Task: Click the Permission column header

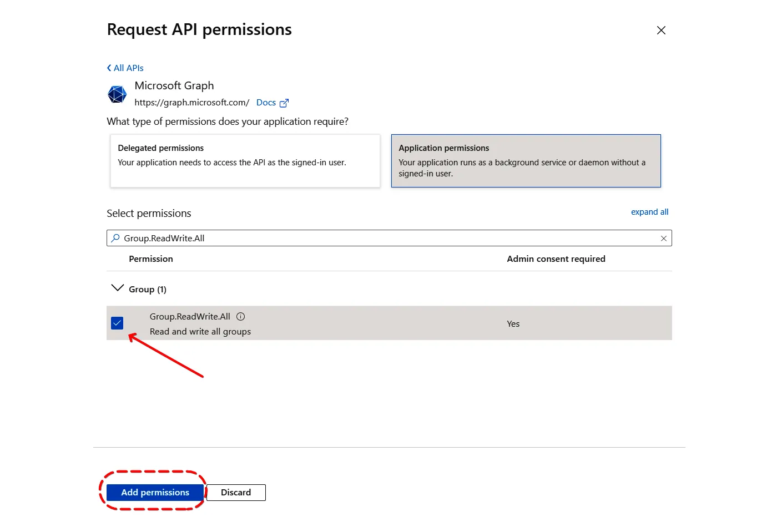Action: click(151, 259)
